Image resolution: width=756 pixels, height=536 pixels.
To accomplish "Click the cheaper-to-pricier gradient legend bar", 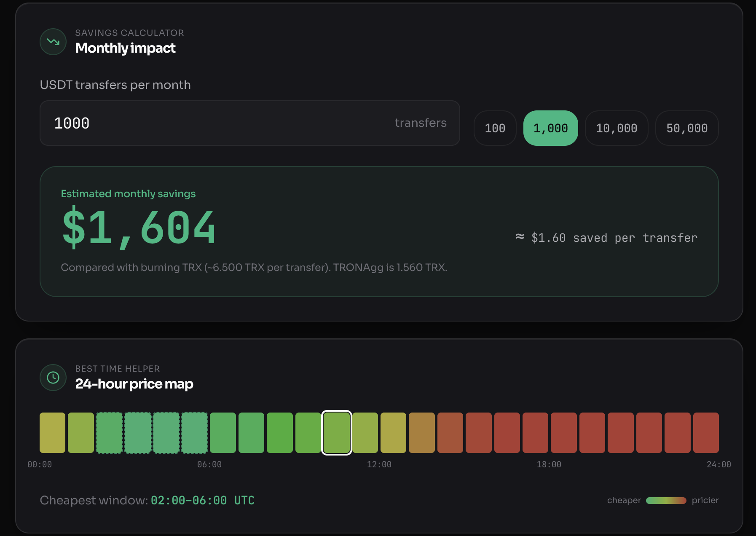I will [x=666, y=501].
